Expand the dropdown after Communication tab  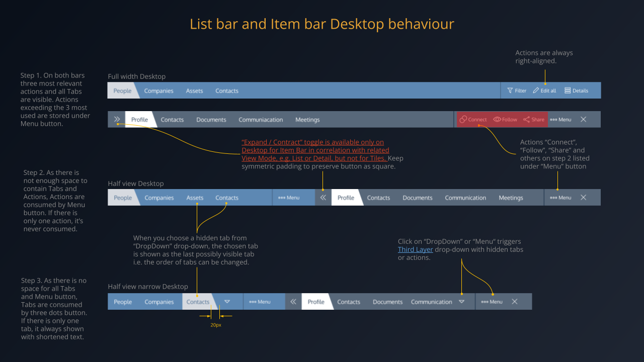point(462,301)
